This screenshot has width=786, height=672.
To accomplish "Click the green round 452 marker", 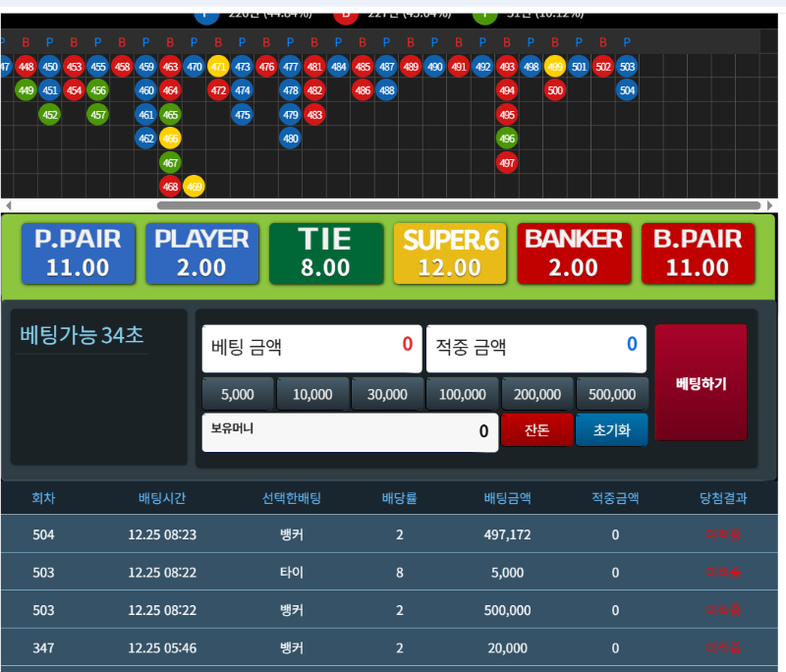I will coord(50,114).
